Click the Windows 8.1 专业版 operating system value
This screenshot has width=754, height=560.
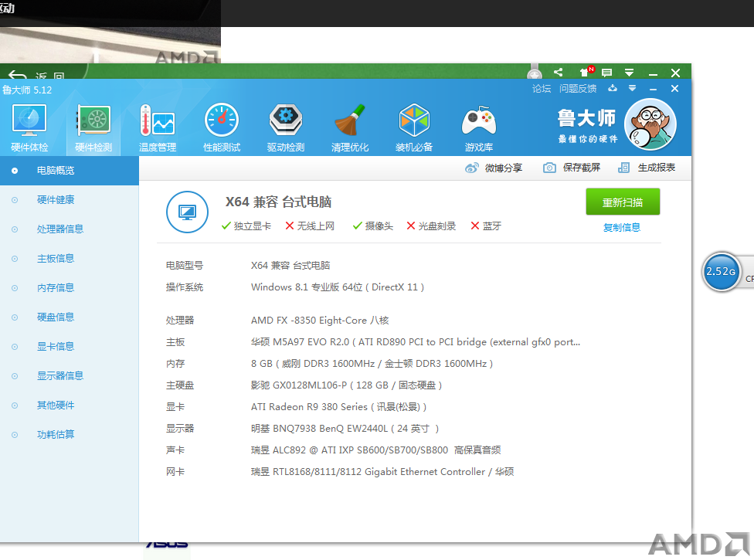338,287
